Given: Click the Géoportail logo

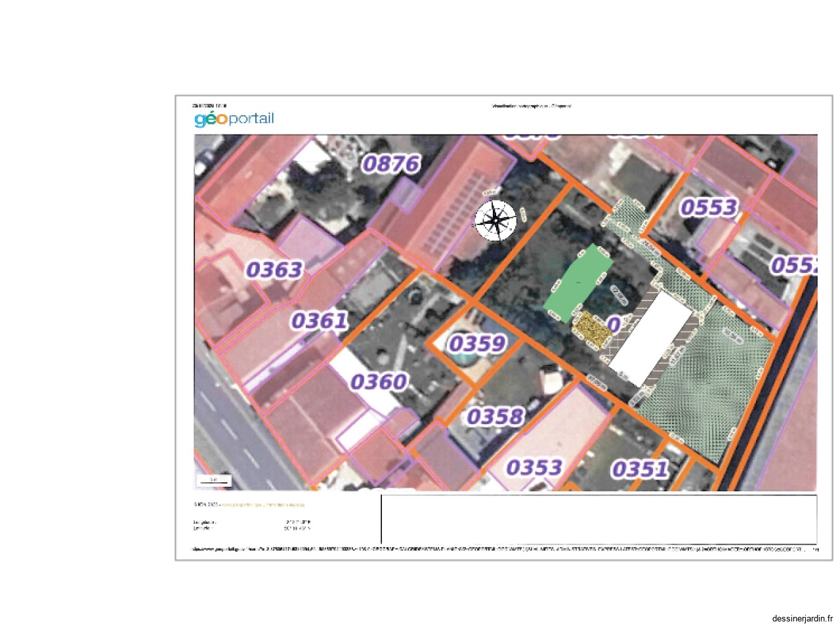Looking at the screenshot, I should pyautogui.click(x=234, y=119).
